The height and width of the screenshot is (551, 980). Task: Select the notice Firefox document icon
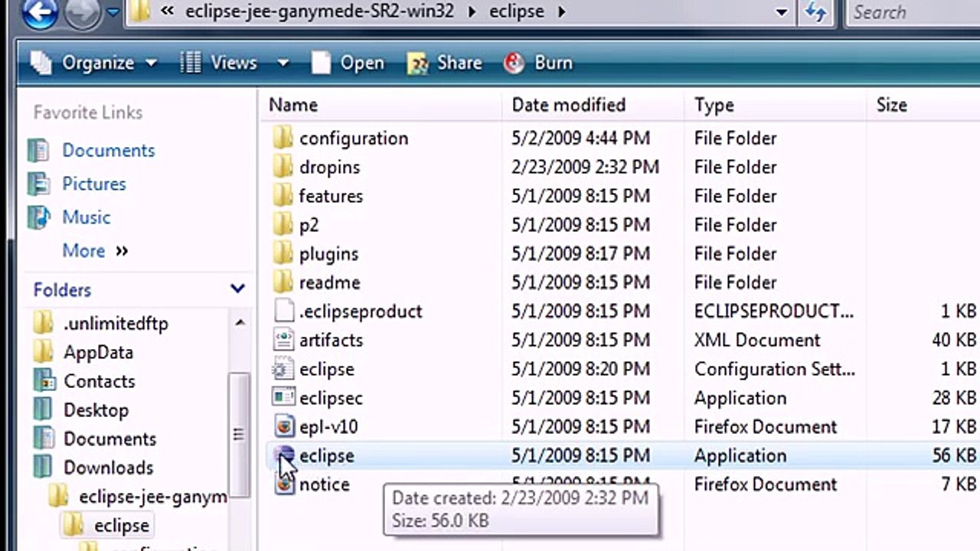point(284,485)
